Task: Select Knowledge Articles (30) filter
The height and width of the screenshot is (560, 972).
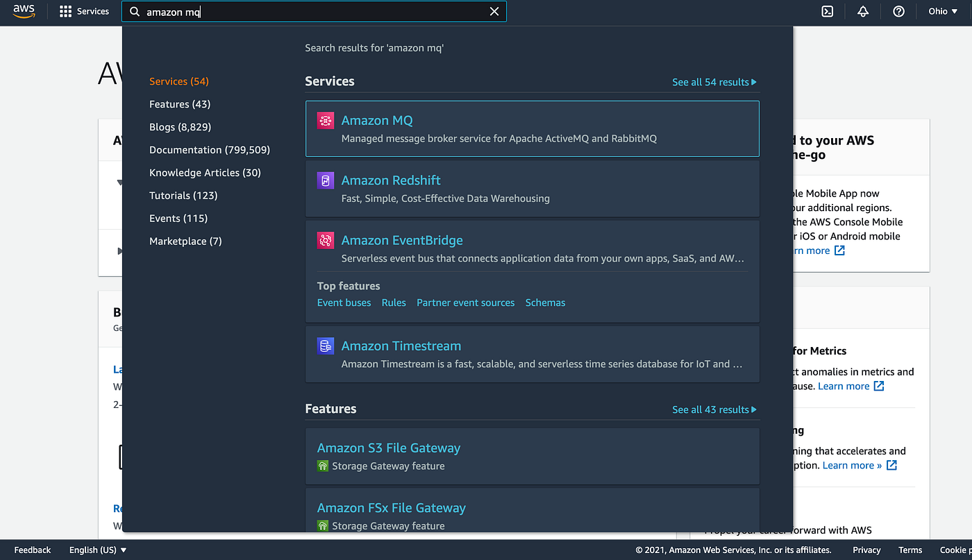Action: pyautogui.click(x=205, y=173)
